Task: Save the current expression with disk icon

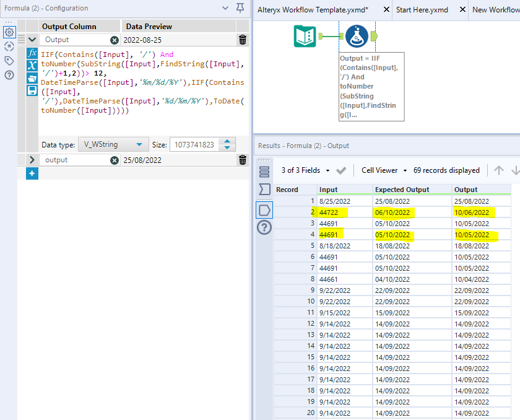Action: [x=32, y=89]
